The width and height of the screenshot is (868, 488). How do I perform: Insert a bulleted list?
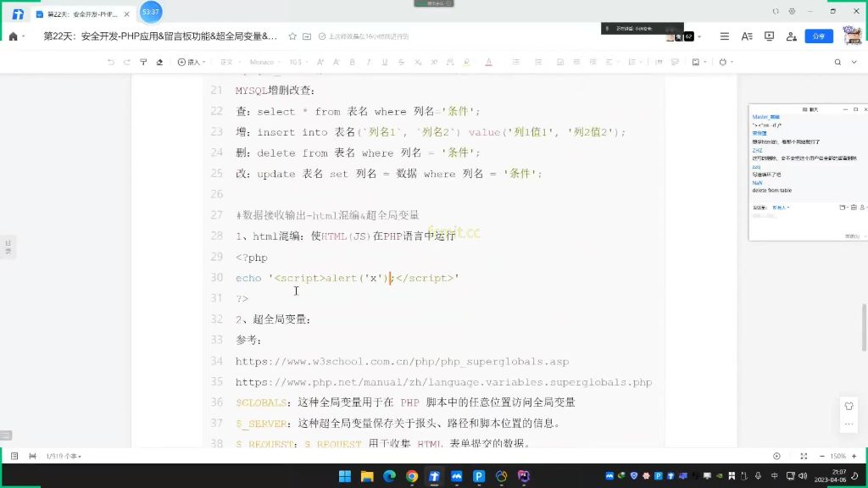tap(516, 62)
